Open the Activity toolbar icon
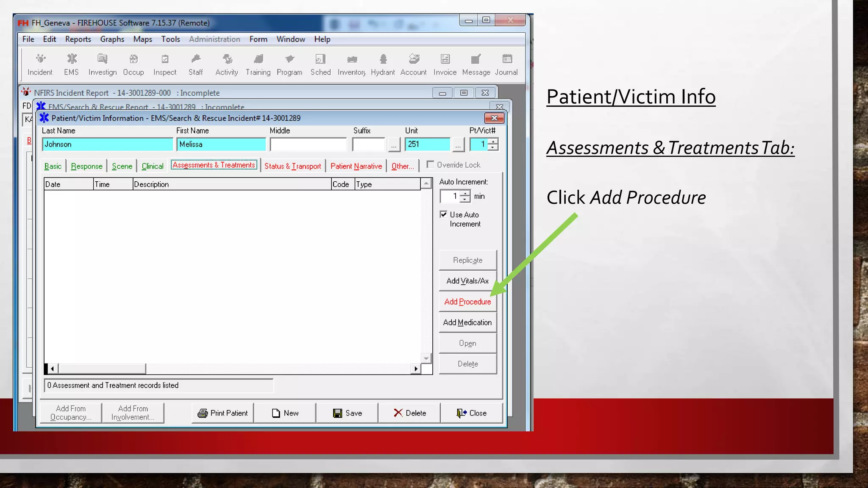The width and height of the screenshot is (868, 488). coord(227,64)
